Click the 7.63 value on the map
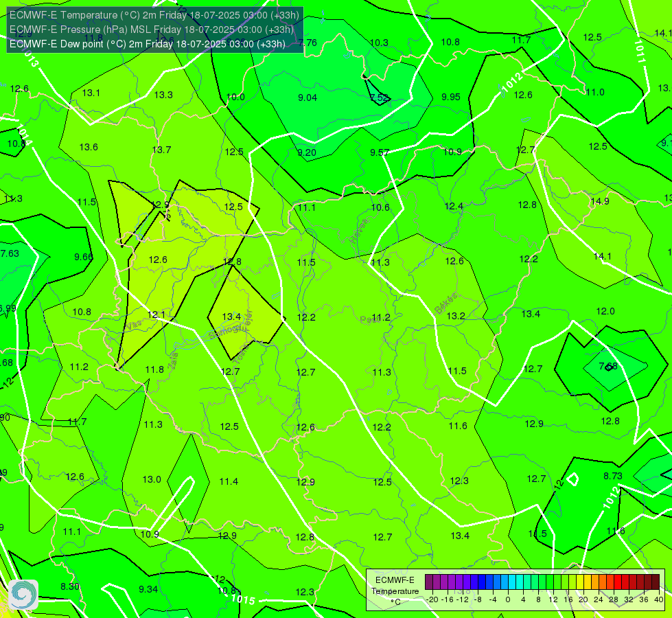This screenshot has height=618, width=672. pos(10,253)
